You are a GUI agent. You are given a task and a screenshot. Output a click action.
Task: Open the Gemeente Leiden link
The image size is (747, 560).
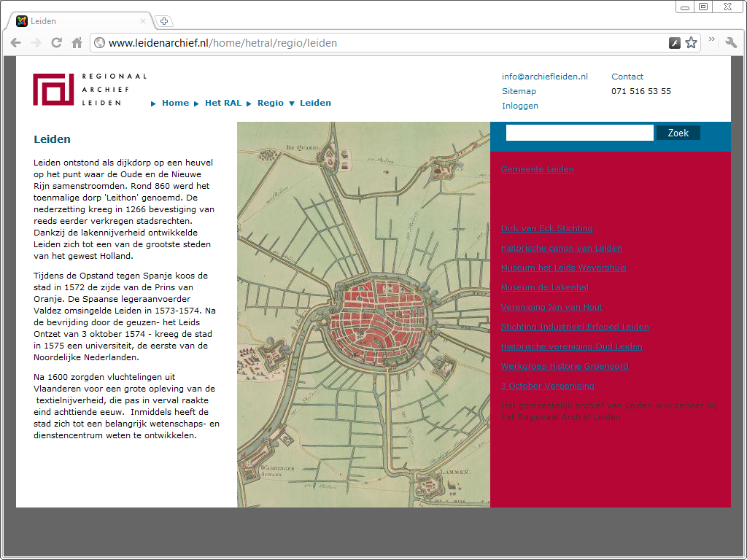pyautogui.click(x=538, y=169)
